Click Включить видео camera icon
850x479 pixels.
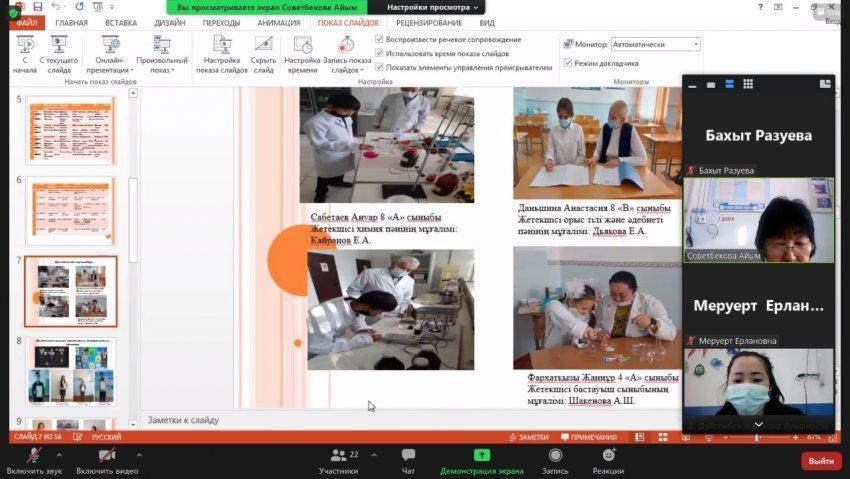[x=107, y=455]
